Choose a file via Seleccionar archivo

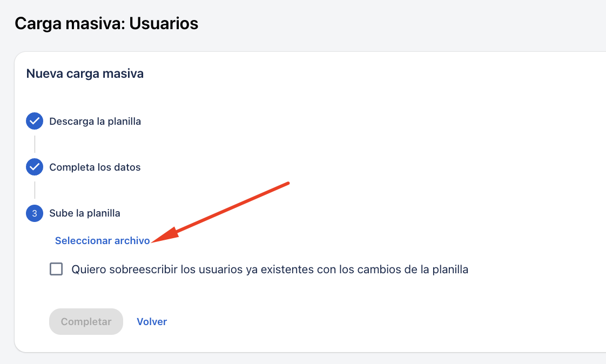click(x=103, y=241)
